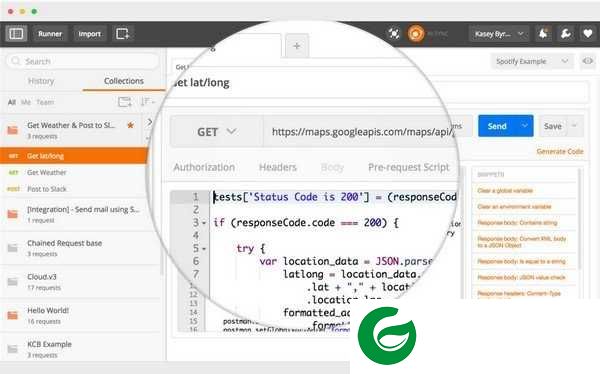Click the blue Send button

coord(497,126)
